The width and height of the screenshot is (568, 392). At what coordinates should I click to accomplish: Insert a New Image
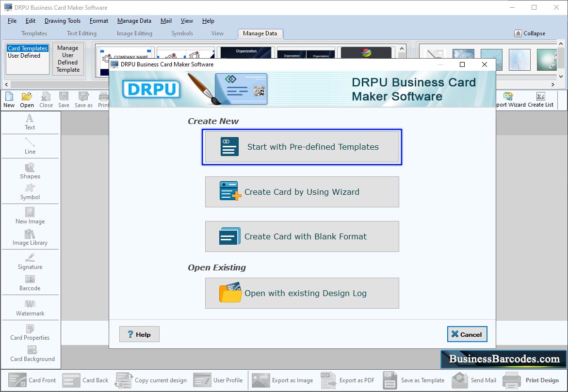[x=30, y=216]
